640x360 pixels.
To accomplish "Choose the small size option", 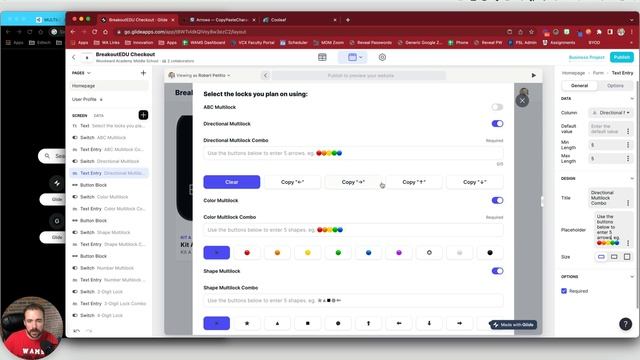I will [601, 257].
